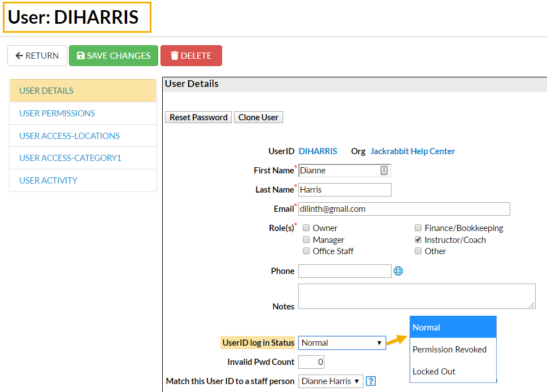This screenshot has height=392, width=547.
Task: Click the User: DIHARRIS page title
Action: tap(73, 17)
